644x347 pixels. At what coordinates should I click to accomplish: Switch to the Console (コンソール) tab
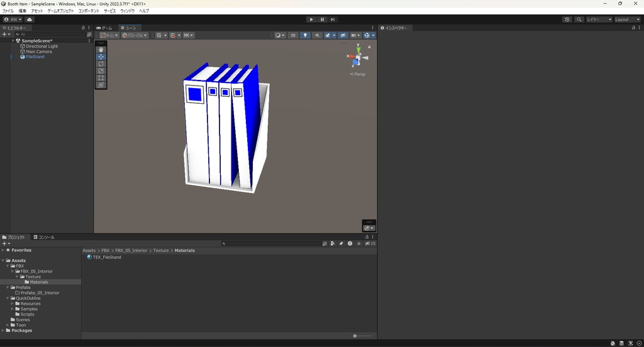coord(44,237)
